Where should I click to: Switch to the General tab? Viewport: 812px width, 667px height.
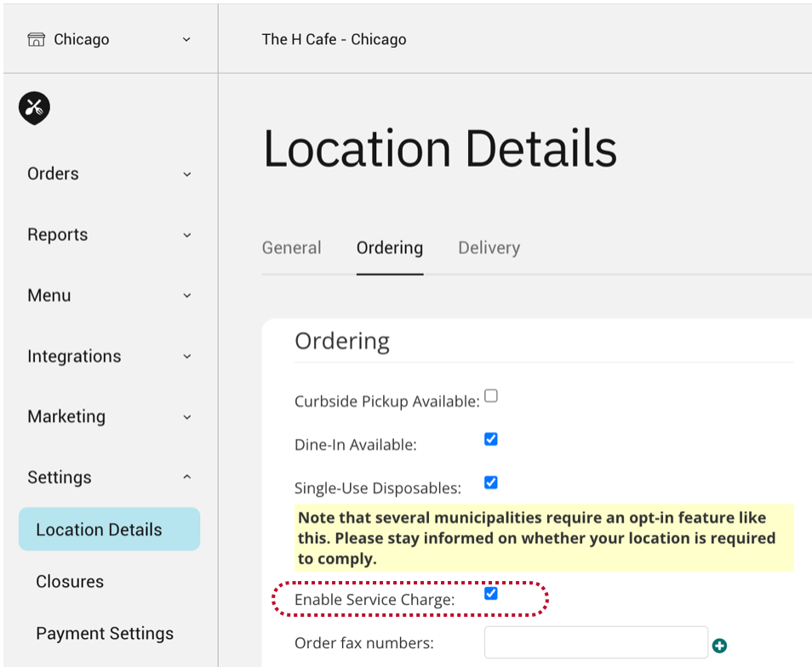click(291, 248)
